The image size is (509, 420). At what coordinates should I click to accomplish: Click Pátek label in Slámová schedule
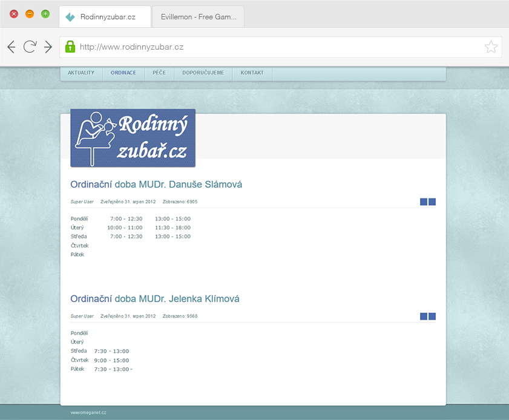(77, 254)
